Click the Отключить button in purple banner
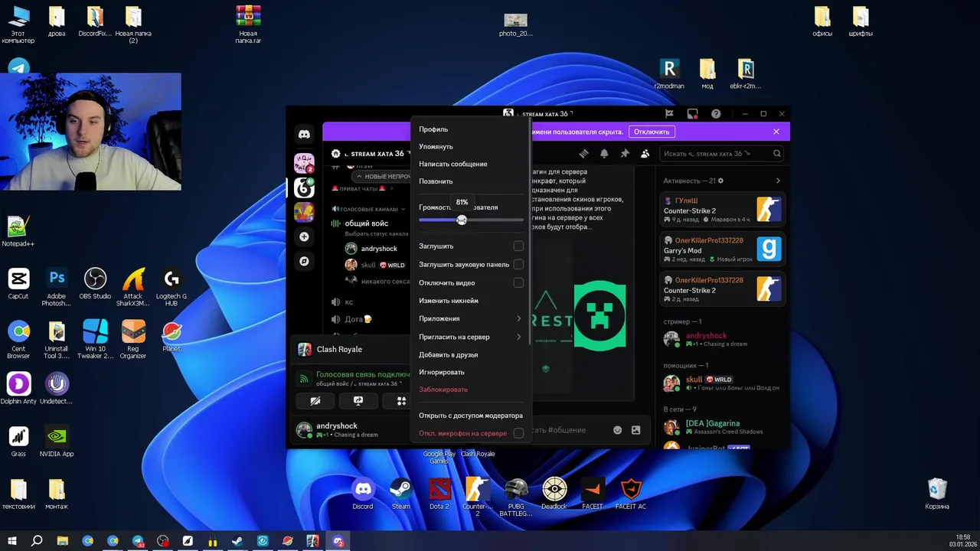The width and height of the screenshot is (980, 551). coord(652,132)
